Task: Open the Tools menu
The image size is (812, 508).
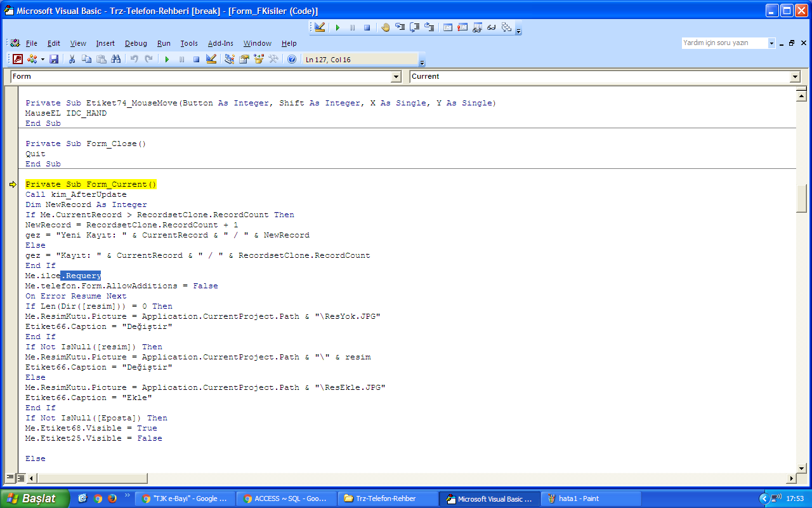Action: point(189,43)
